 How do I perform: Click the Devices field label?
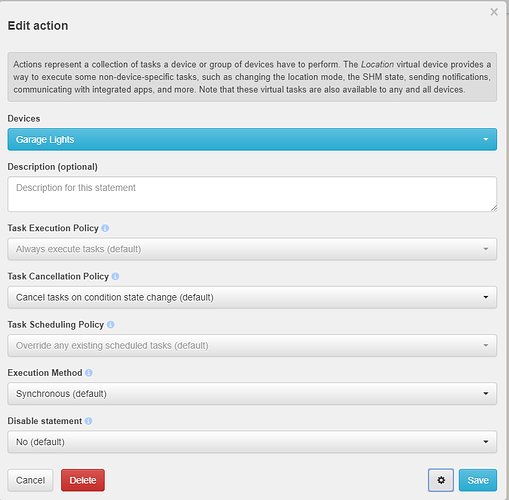(x=24, y=119)
